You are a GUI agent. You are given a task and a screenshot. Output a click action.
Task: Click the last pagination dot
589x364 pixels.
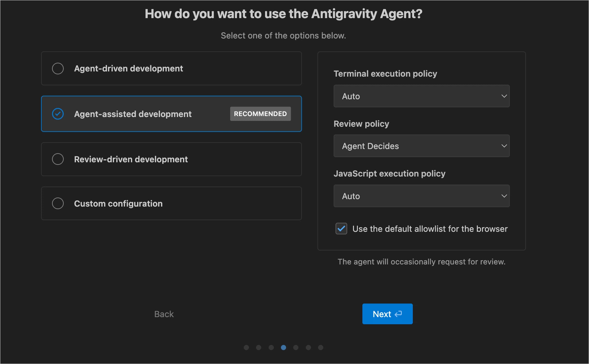pyautogui.click(x=321, y=347)
